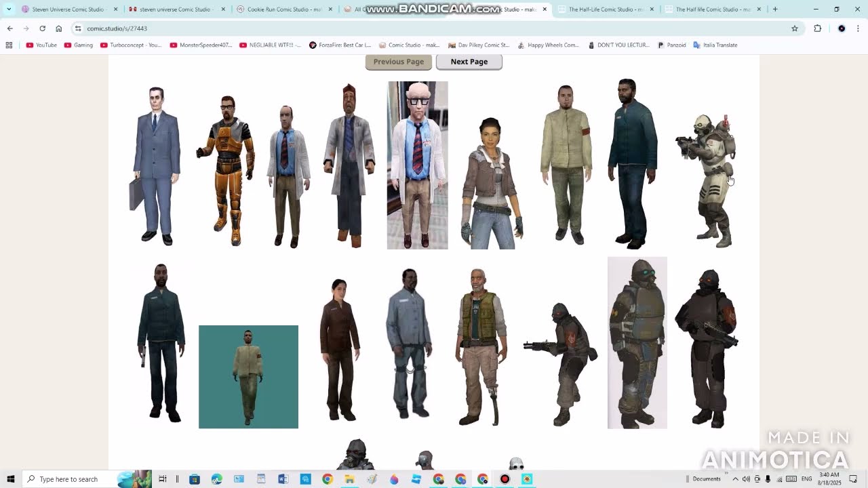Select the tall citizen in blue jacket, top row
This screenshot has width=868, height=488.
[631, 164]
